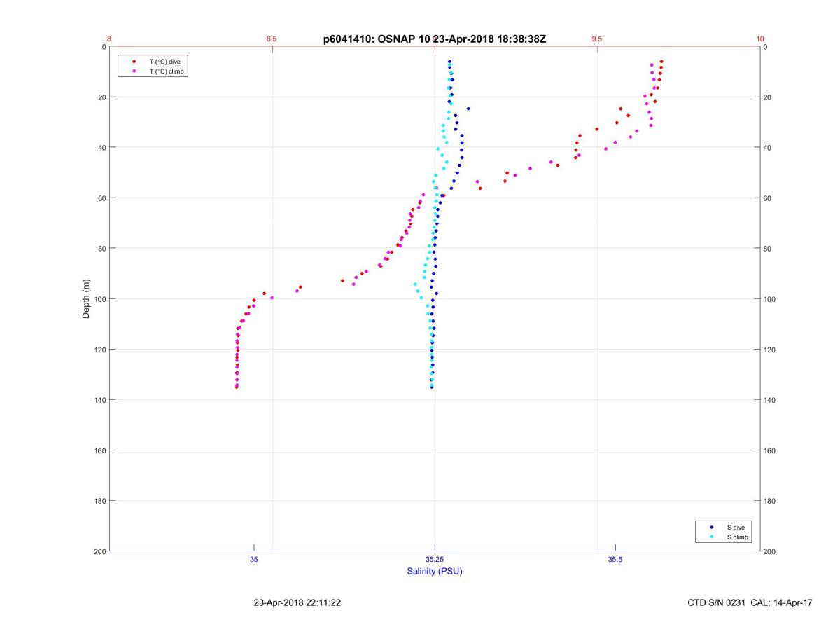This screenshot has width=840, height=620.
Task: Click the red dive marker in temperature legend
Action: (134, 62)
